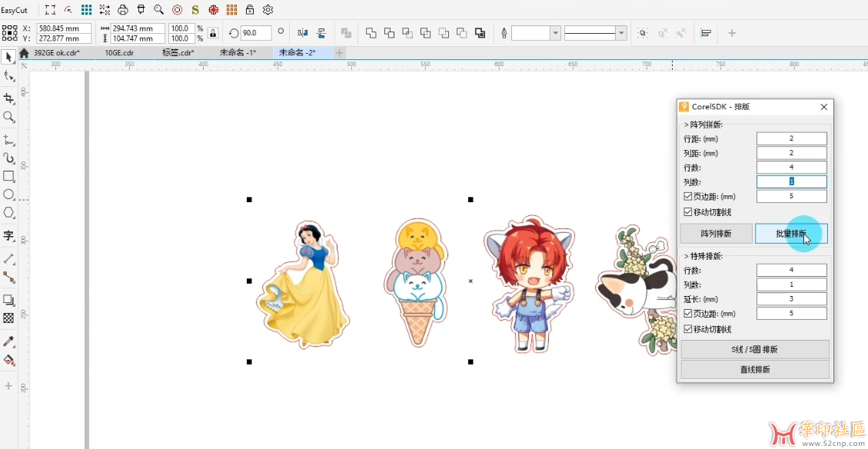The width and height of the screenshot is (868, 449).
Task: Toggle 移动切割线 checkbox under 特殊排版
Action: tap(687, 329)
